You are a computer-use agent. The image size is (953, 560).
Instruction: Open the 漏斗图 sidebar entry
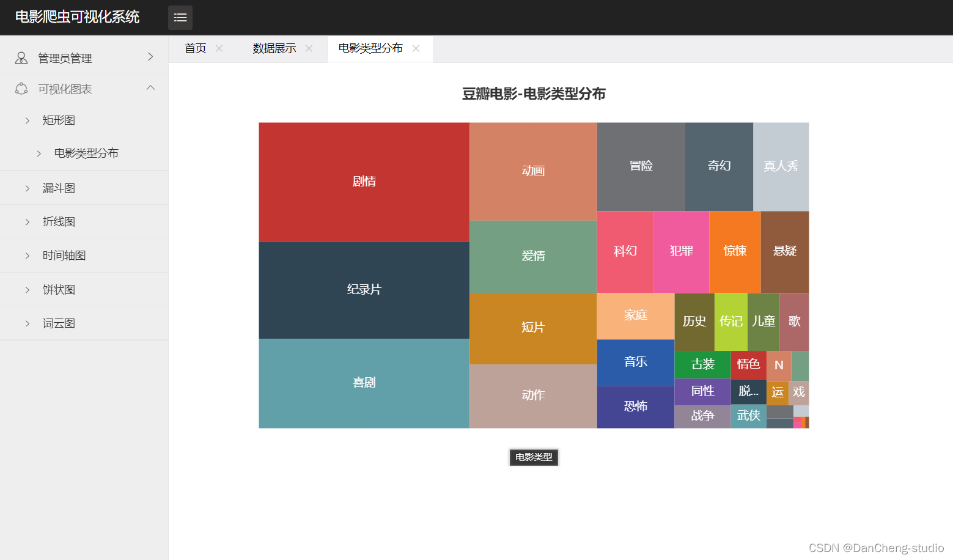point(84,188)
